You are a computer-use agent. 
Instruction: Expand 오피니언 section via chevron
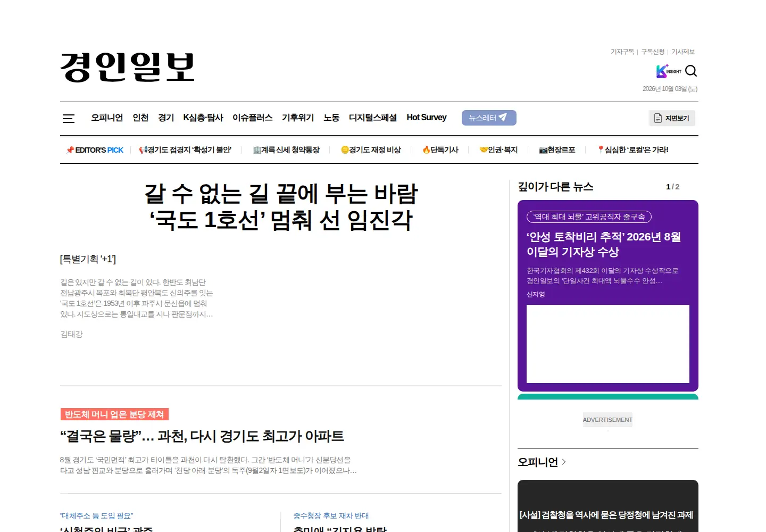point(564,462)
